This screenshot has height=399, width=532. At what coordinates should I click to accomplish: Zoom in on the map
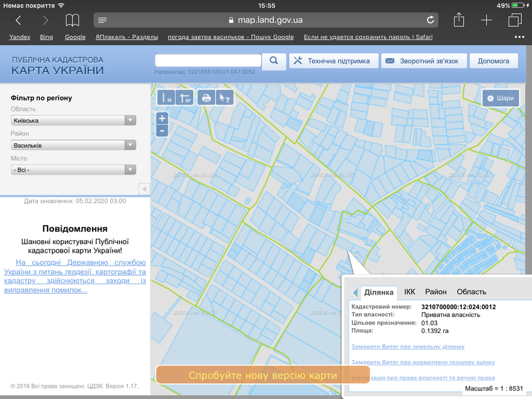coord(162,118)
